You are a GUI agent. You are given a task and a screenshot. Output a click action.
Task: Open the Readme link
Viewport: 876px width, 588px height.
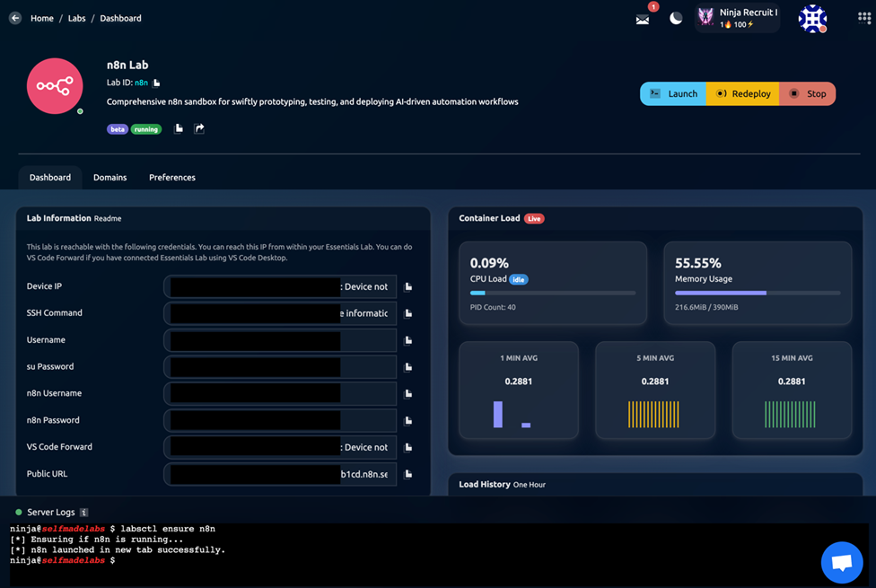click(108, 218)
